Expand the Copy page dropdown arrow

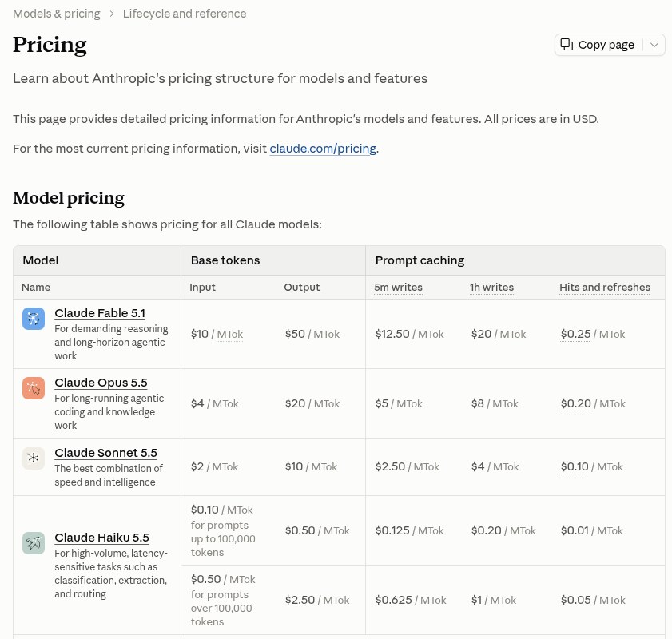654,45
